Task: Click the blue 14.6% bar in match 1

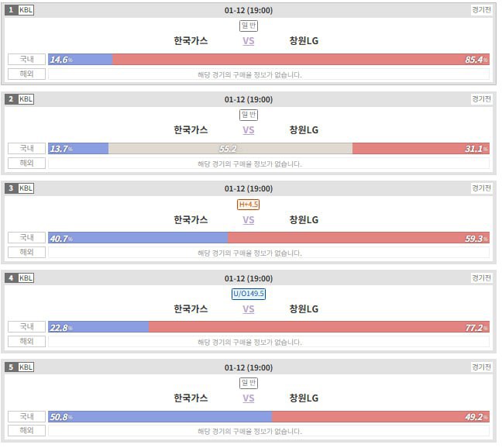Action: 81,60
